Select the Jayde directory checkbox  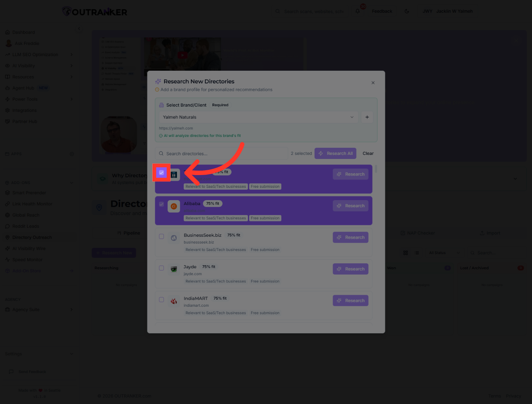[162, 268]
